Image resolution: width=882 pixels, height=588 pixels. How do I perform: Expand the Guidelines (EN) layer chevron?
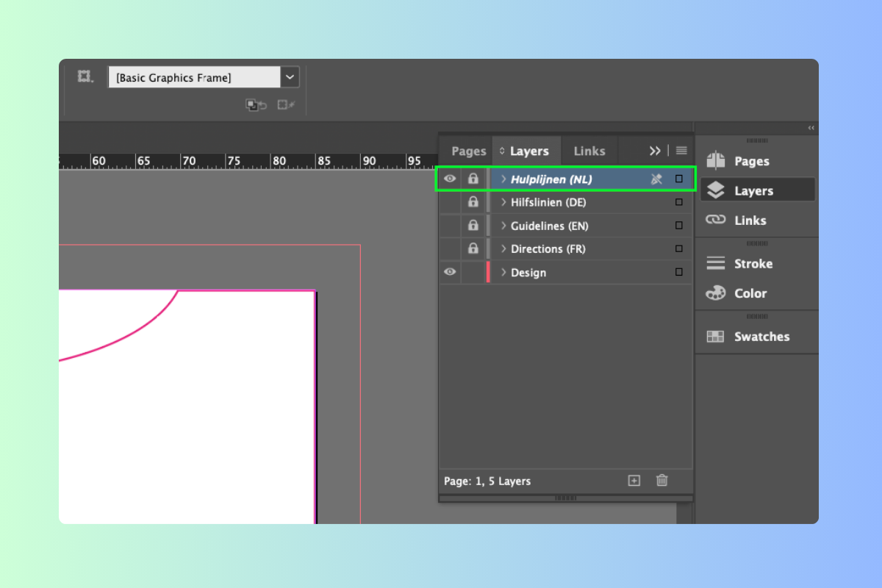click(x=503, y=226)
